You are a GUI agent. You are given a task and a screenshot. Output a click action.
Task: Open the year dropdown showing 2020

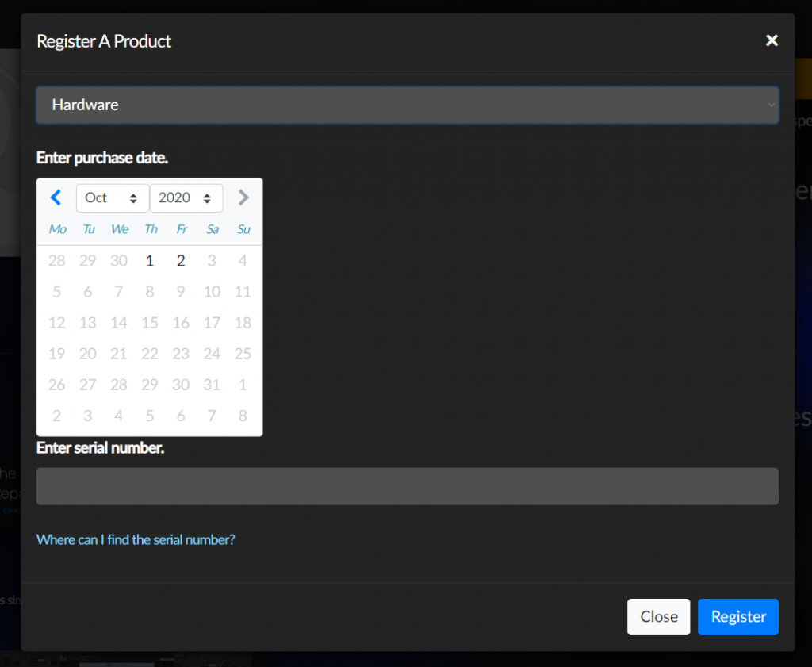pos(186,197)
